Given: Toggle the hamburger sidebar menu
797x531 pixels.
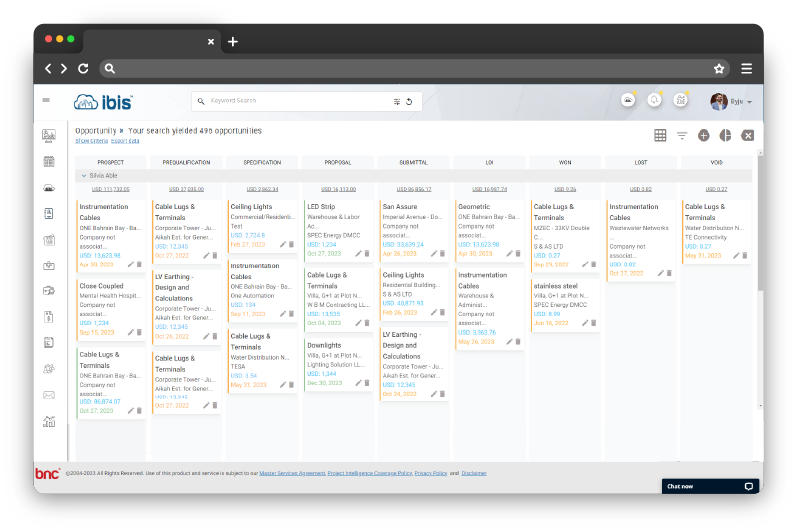Looking at the screenshot, I should pos(46,100).
